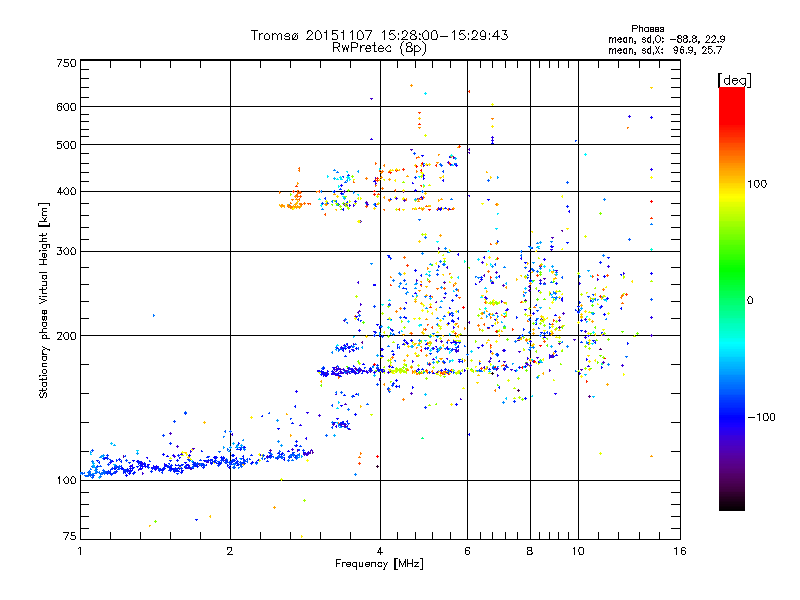The height and width of the screenshot is (600, 800).
Task: Click the y-axis tick label '300'
Action: pos(67,252)
